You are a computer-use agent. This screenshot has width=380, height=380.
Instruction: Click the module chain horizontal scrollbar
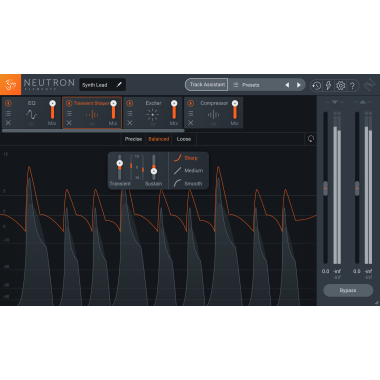coord(93,131)
